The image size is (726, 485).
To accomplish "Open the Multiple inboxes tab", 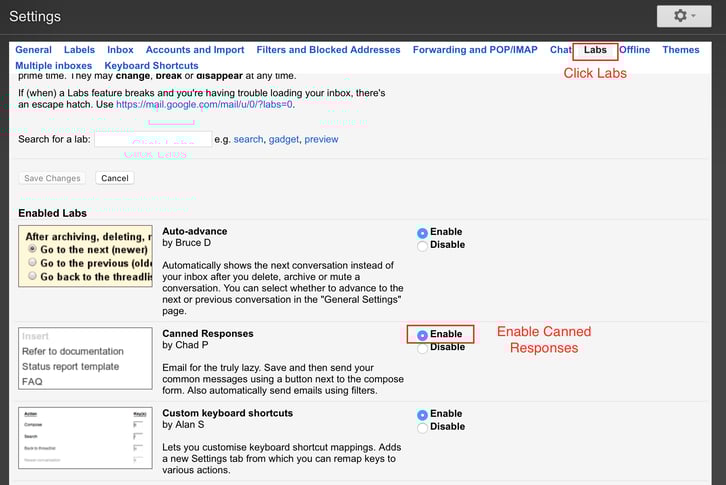I will (x=54, y=65).
